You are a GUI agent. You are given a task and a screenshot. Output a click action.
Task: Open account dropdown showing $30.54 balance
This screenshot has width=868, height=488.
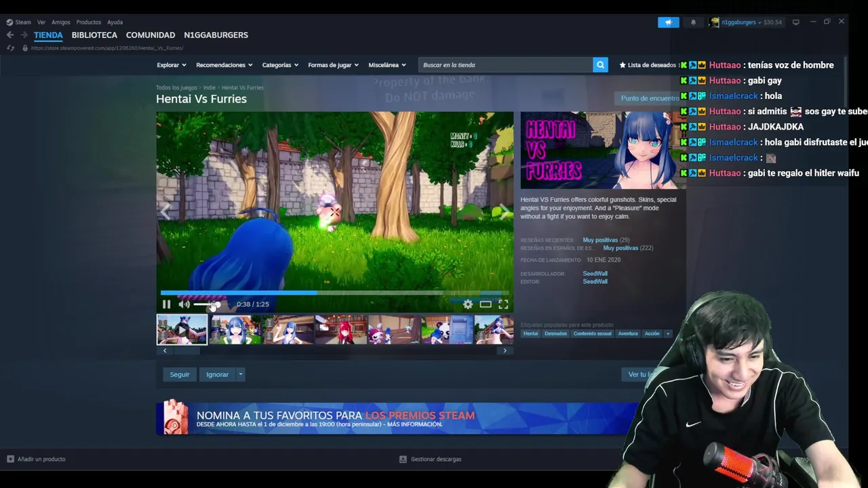pos(751,22)
